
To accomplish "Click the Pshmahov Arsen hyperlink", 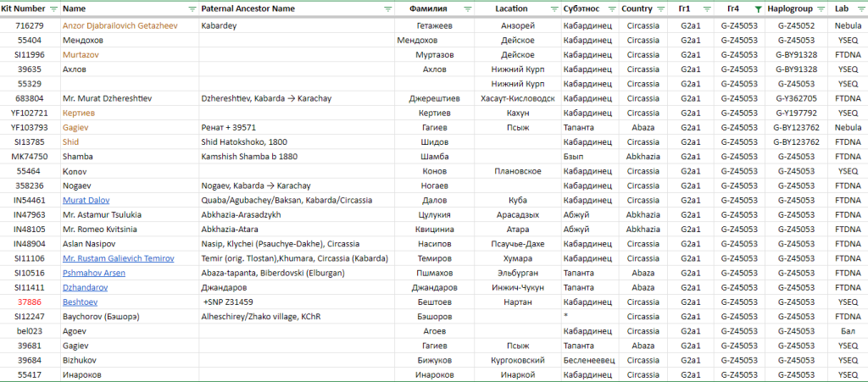I will click(x=93, y=273).
